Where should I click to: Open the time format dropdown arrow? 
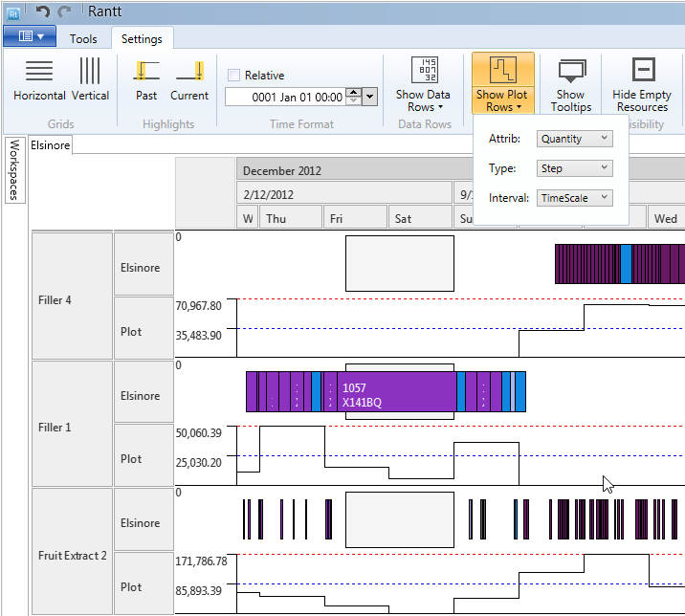370,97
